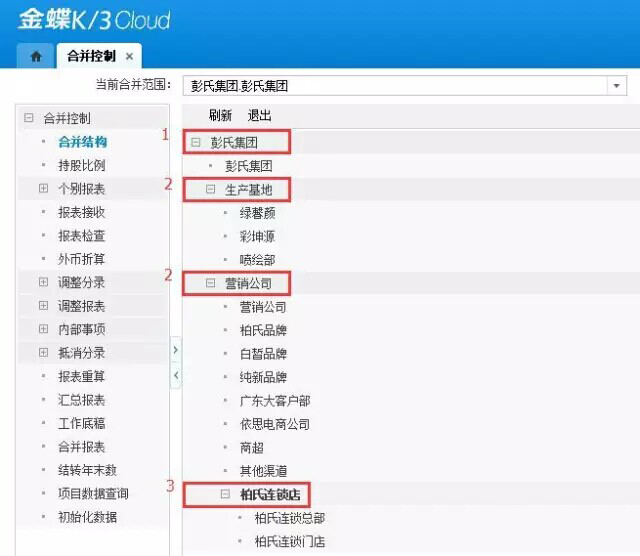The height and width of the screenshot is (556, 640).
Task: Select 结转年末数 in the left tree
Action: (87, 470)
